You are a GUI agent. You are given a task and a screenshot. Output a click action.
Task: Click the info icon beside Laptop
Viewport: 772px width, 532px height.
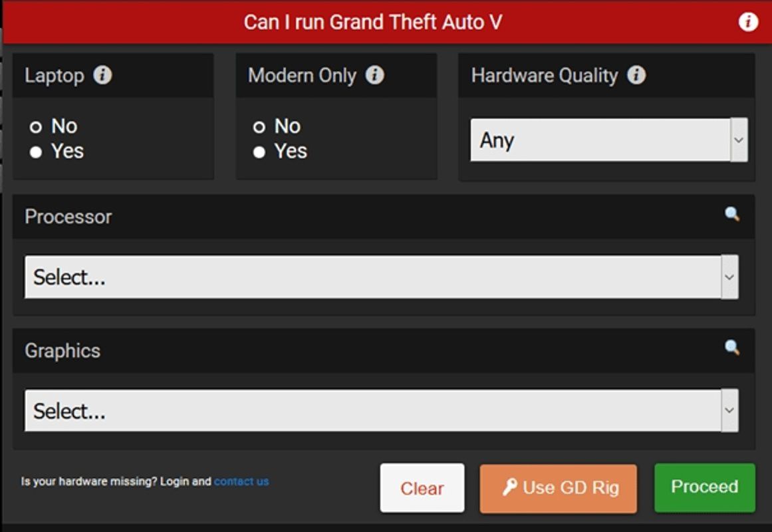click(x=102, y=75)
